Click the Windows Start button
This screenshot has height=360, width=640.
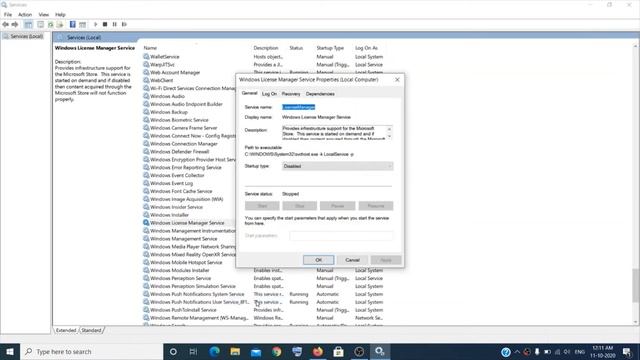10,351
